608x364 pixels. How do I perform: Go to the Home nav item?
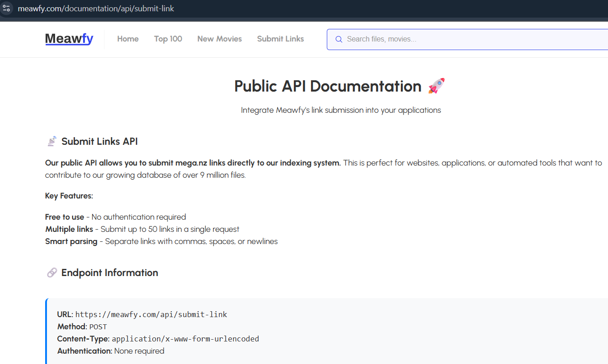pyautogui.click(x=128, y=39)
